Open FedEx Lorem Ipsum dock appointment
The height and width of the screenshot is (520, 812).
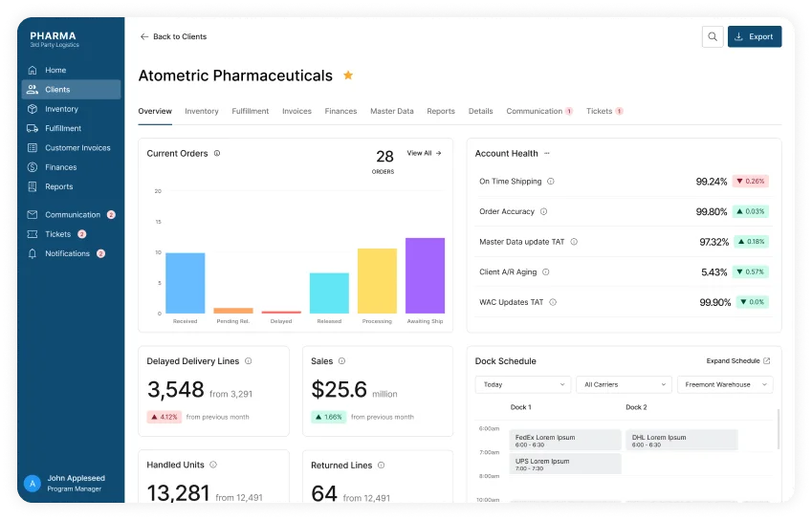tap(564, 440)
